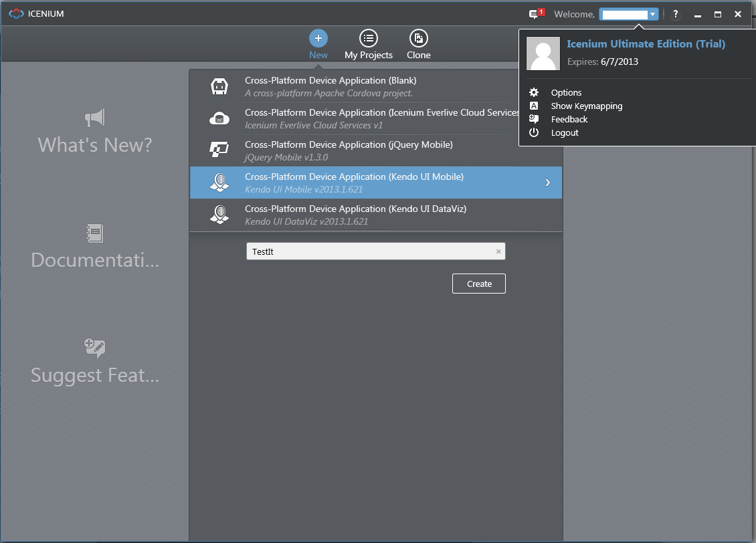756x543 pixels.
Task: Select Feedback from user menu
Action: (x=569, y=120)
